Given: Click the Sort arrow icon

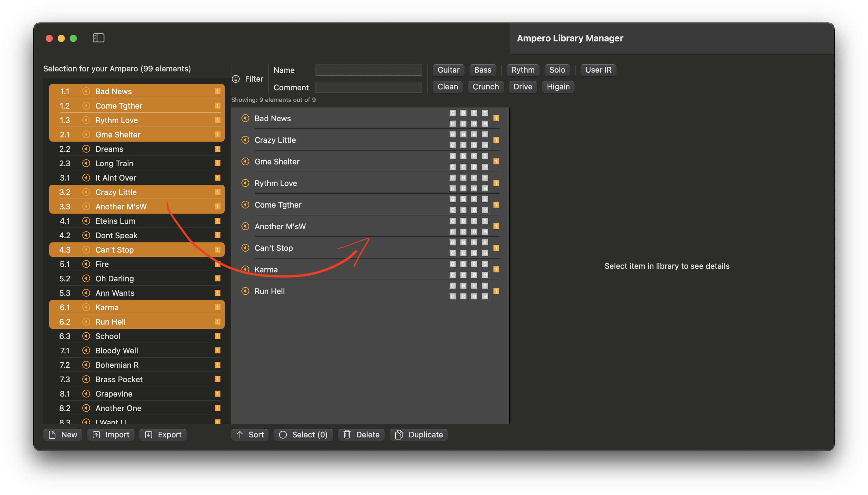Looking at the screenshot, I should [240, 434].
